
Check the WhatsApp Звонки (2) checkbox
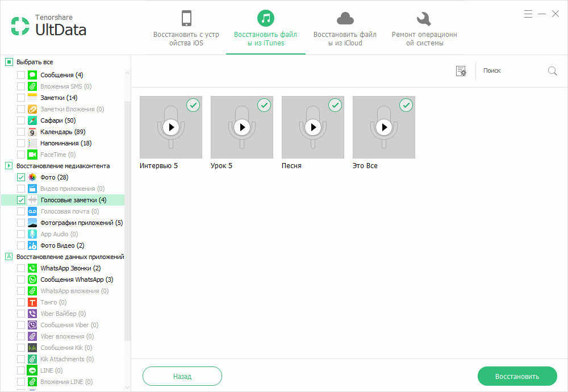pyautogui.click(x=21, y=268)
